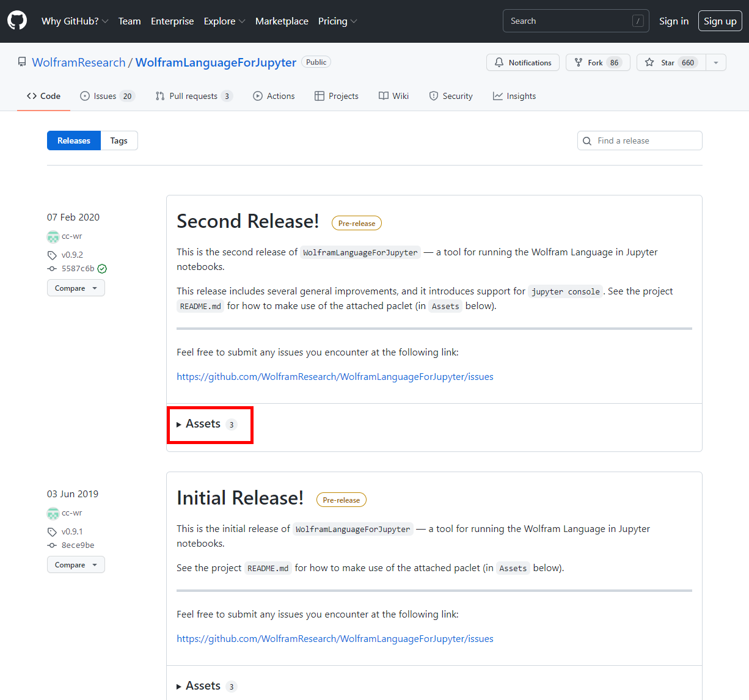The width and height of the screenshot is (749, 700).
Task: Open the Insights tab
Action: tap(514, 96)
